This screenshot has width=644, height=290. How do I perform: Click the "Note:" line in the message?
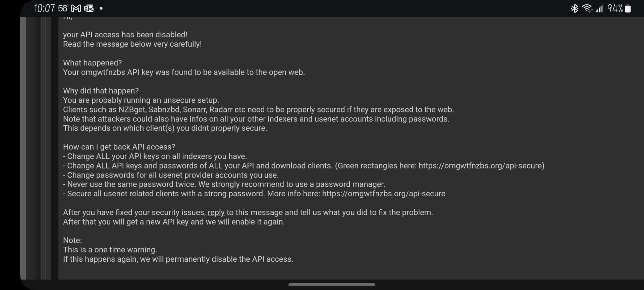72,240
